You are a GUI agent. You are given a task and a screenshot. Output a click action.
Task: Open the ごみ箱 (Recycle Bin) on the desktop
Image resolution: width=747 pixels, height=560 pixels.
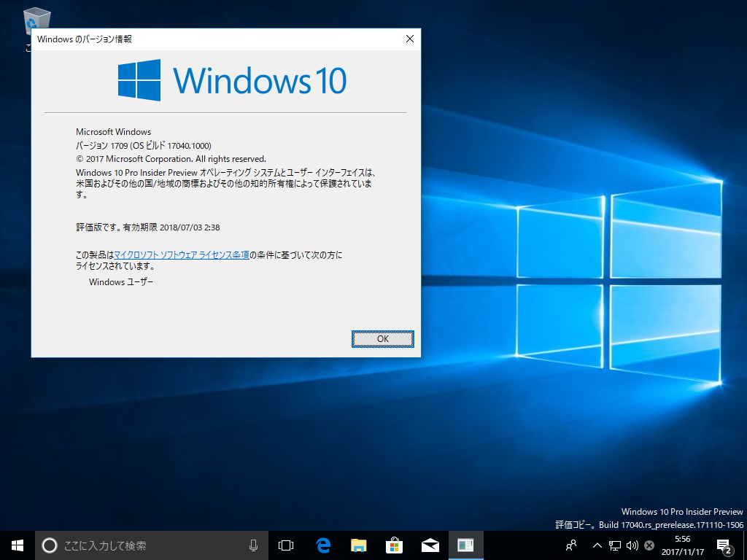pos(36,20)
